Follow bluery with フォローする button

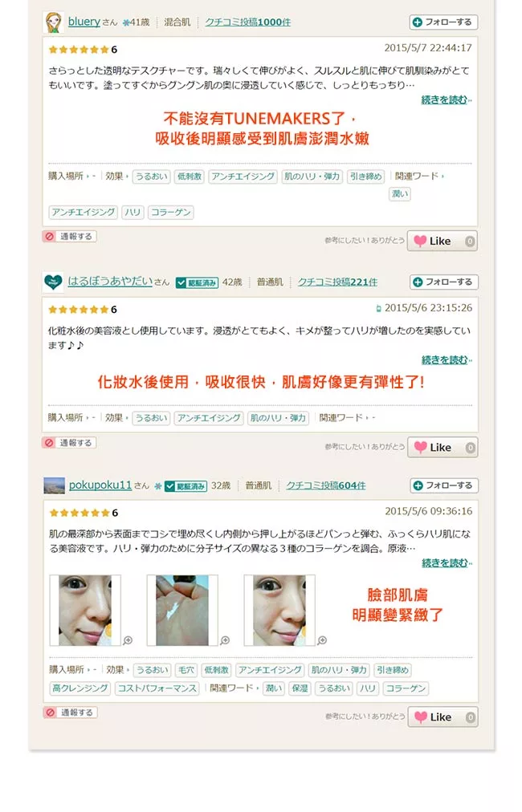point(444,22)
